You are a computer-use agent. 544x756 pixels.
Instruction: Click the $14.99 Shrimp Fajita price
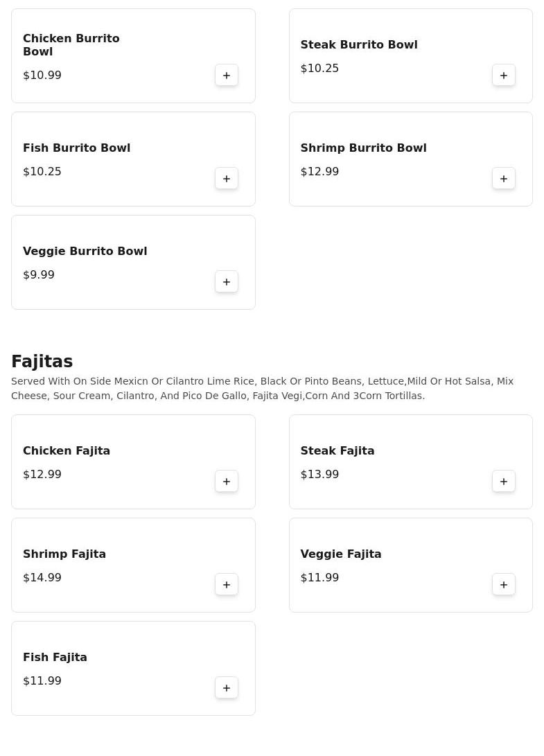(x=42, y=578)
